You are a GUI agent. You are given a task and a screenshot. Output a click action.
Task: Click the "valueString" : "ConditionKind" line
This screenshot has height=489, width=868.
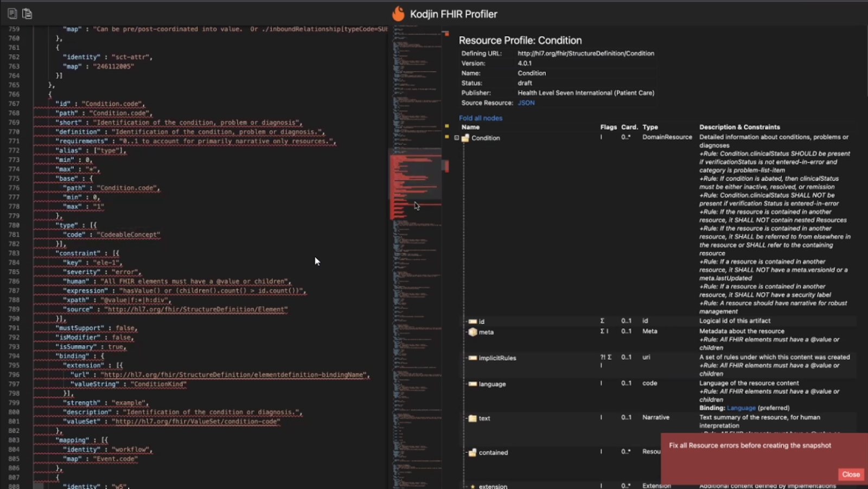pyautogui.click(x=129, y=384)
